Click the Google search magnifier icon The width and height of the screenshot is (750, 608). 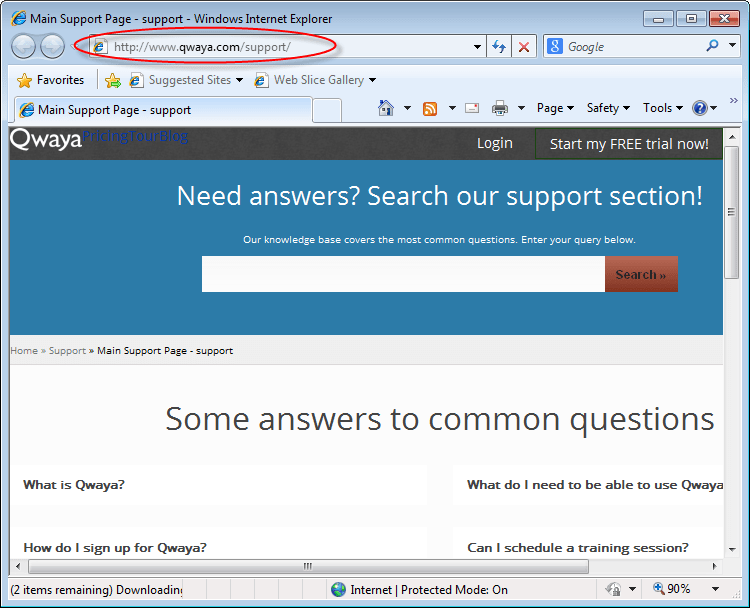pyautogui.click(x=712, y=46)
